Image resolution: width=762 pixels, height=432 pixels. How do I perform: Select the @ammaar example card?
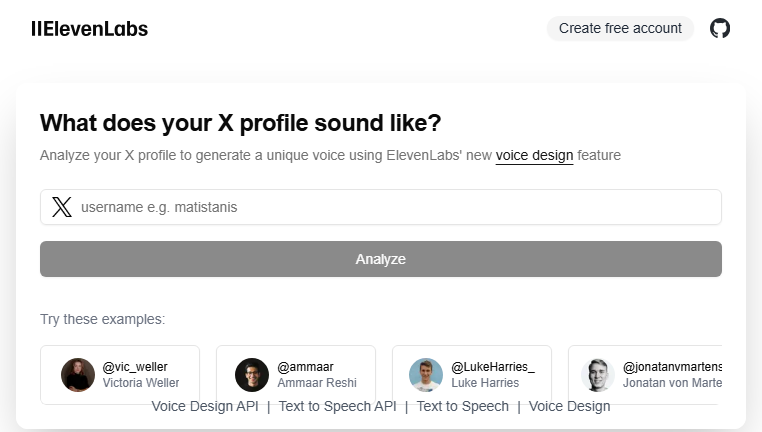coord(296,375)
